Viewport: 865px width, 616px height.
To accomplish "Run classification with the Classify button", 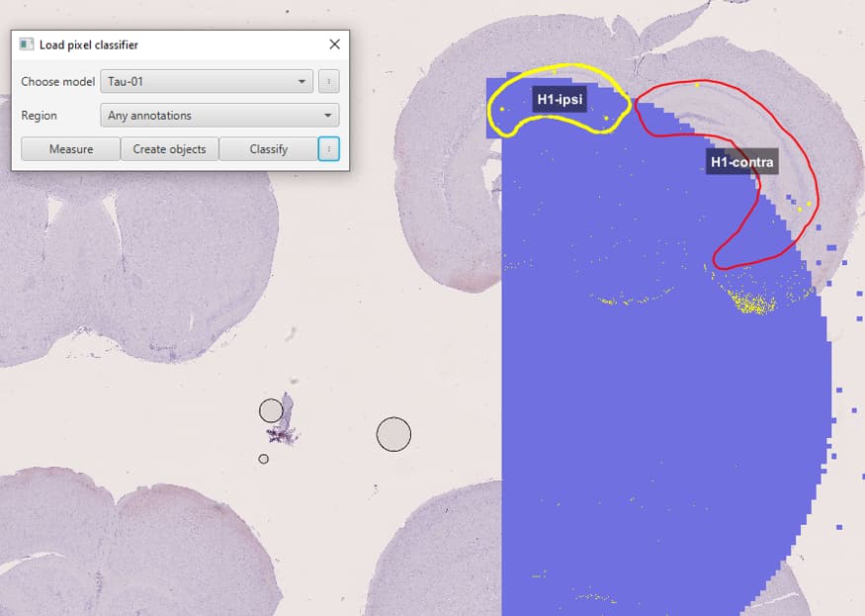I will coord(269,148).
